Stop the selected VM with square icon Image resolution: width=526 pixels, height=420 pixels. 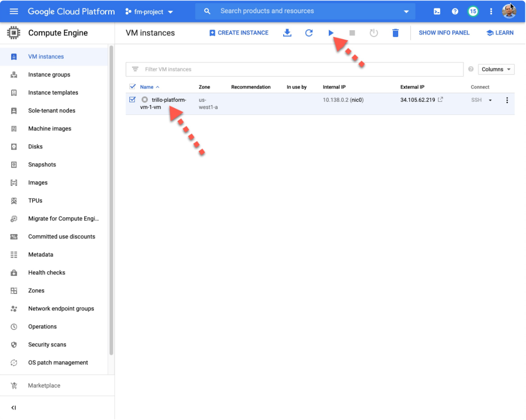click(352, 33)
